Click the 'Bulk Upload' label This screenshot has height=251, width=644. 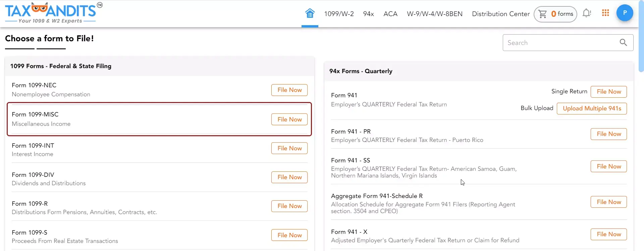tap(537, 108)
